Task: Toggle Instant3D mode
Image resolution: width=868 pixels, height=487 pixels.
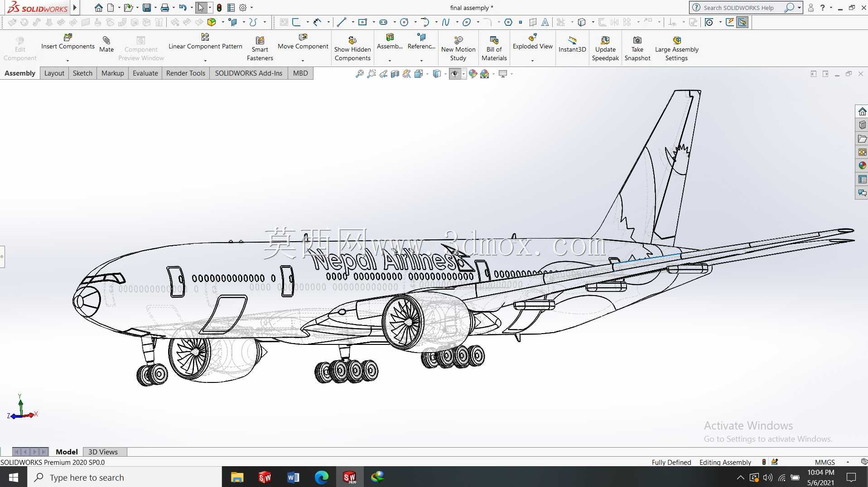Action: click(x=572, y=44)
